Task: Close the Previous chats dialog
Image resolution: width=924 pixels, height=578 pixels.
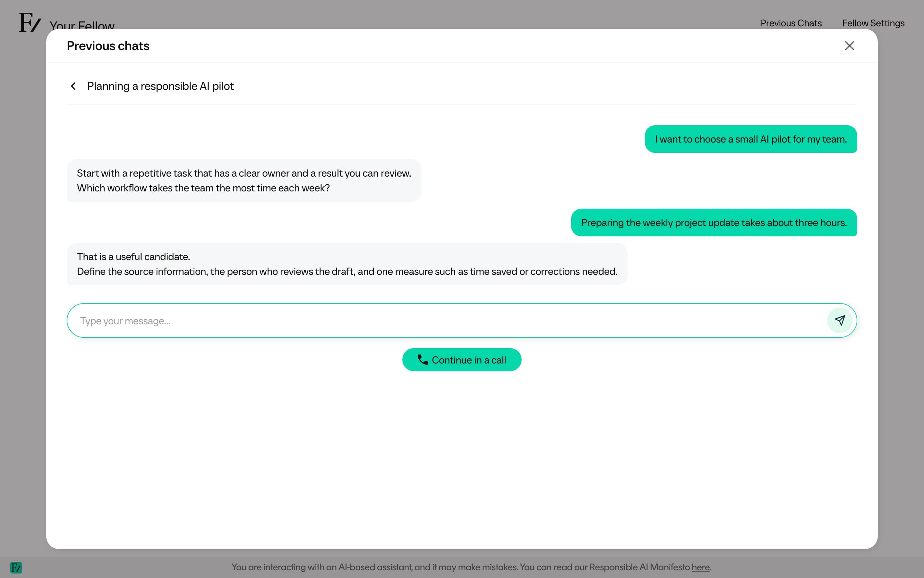Action: (x=849, y=46)
